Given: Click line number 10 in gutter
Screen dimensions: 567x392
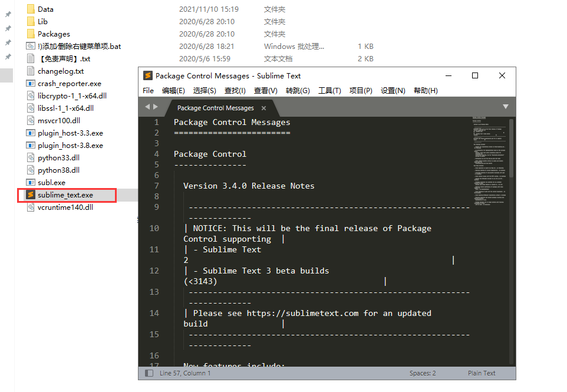Looking at the screenshot, I should click(154, 228).
